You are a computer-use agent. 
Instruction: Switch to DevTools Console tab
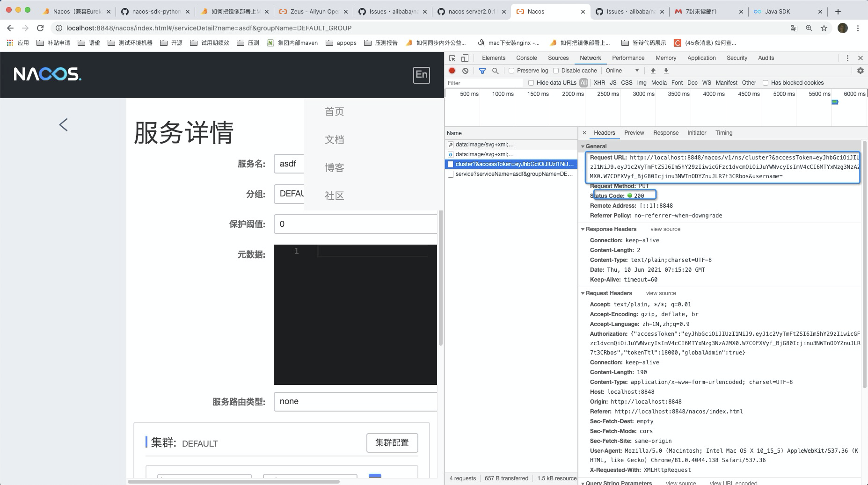pos(526,58)
